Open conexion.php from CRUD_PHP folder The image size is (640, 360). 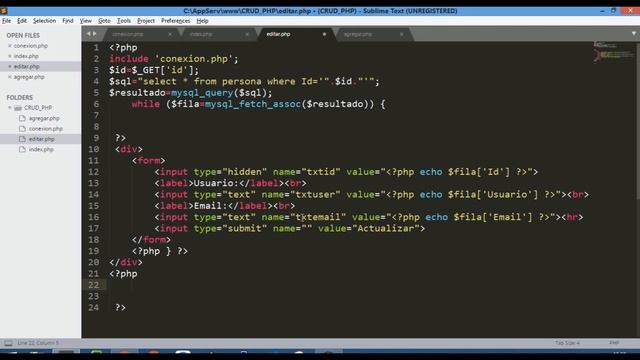coord(46,129)
